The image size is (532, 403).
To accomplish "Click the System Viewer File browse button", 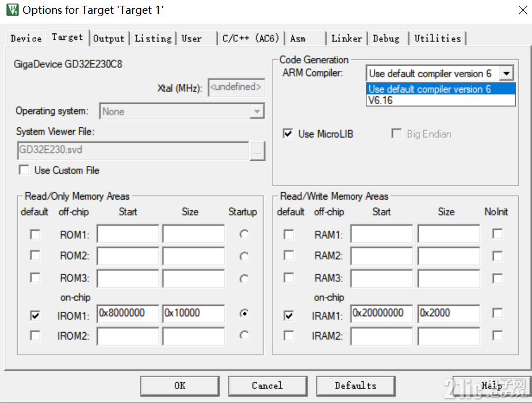I will pos(257,151).
